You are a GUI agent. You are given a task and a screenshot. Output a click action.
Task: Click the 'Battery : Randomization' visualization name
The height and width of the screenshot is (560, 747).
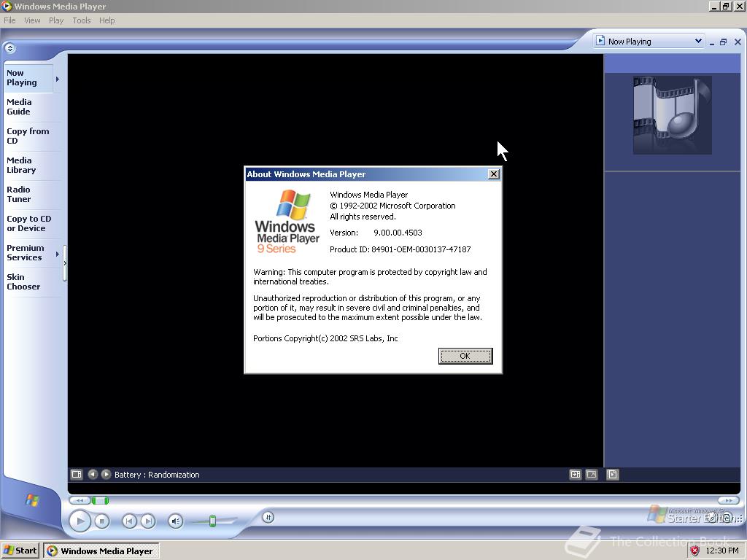click(157, 475)
